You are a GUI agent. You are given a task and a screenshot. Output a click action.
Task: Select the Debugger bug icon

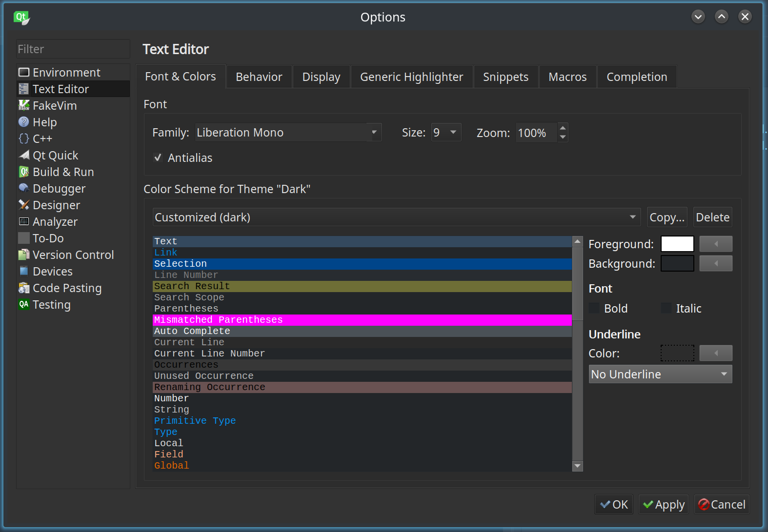click(24, 188)
